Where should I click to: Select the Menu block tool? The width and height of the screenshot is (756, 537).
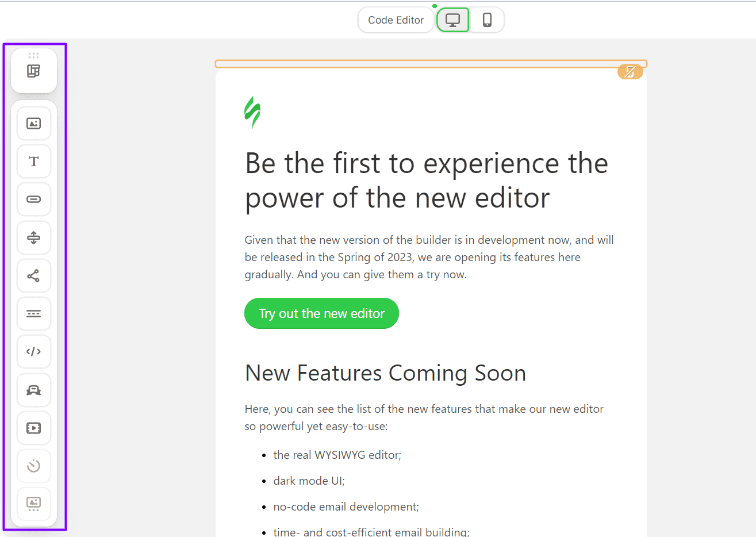34,314
